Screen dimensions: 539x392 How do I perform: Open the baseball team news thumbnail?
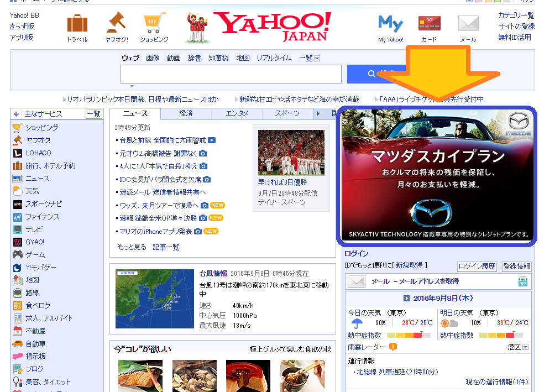tap(291, 153)
